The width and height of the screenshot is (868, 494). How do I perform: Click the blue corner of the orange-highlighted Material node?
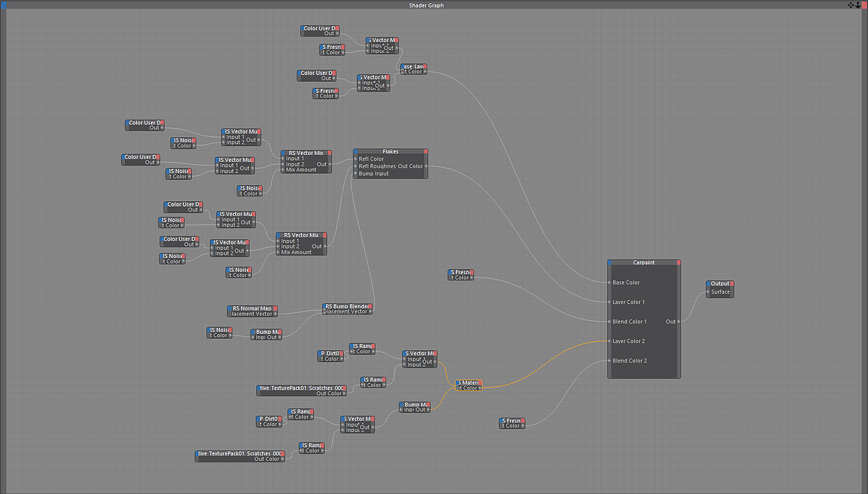point(458,383)
